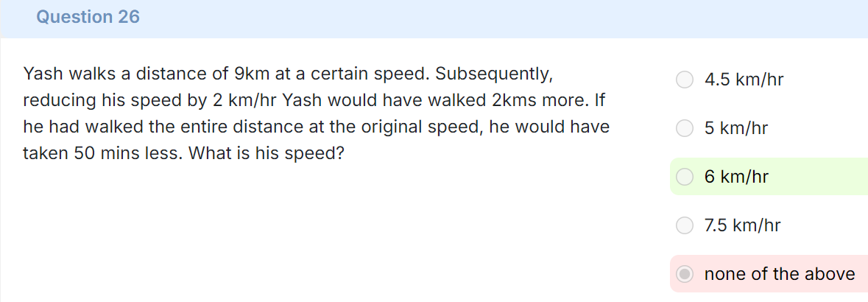Click the line starting "he had walked the entire"

click(x=316, y=127)
